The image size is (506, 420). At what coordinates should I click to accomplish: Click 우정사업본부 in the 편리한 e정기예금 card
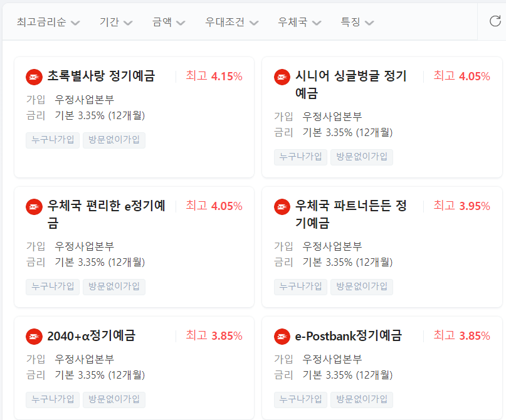tap(84, 246)
